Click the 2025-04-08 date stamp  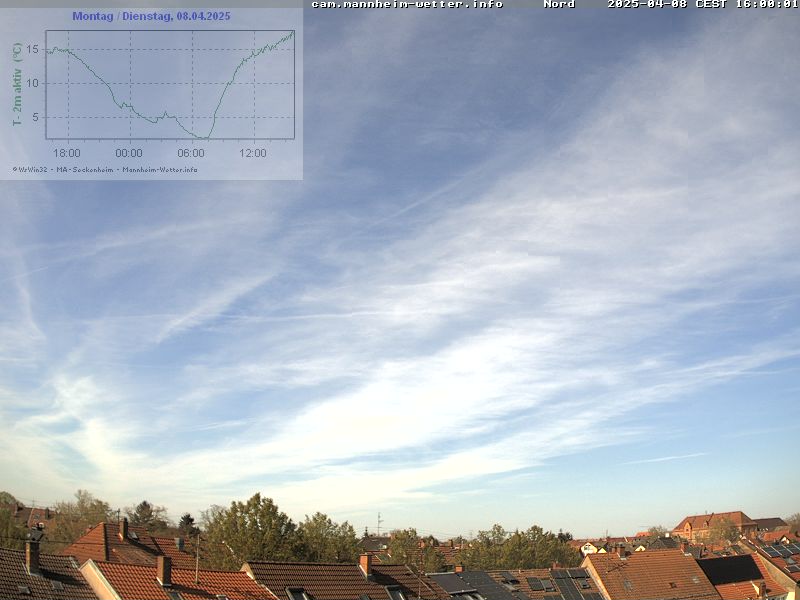[x=647, y=4]
